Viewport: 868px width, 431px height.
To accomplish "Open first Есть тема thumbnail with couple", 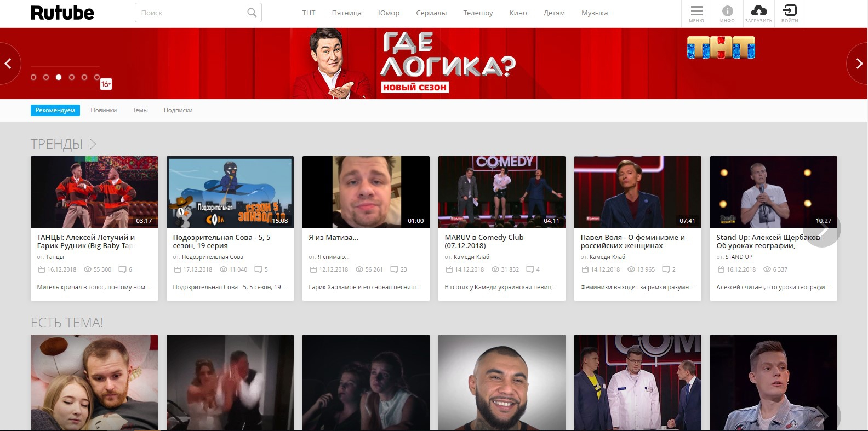I will 94,382.
